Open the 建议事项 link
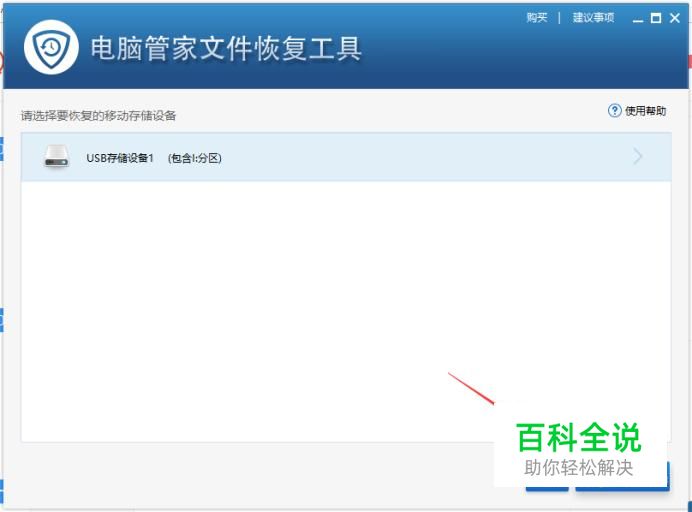This screenshot has width=692, height=512. [x=593, y=18]
